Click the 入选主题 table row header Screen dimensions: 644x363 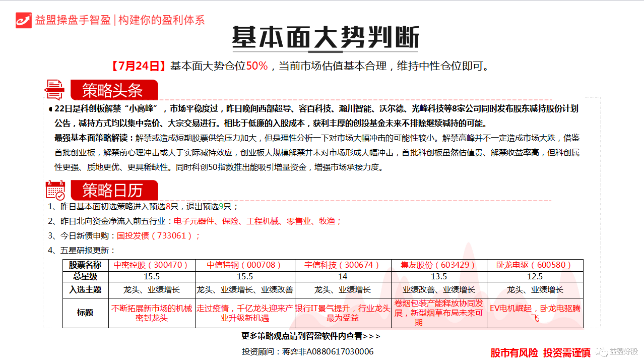pyautogui.click(x=85, y=289)
